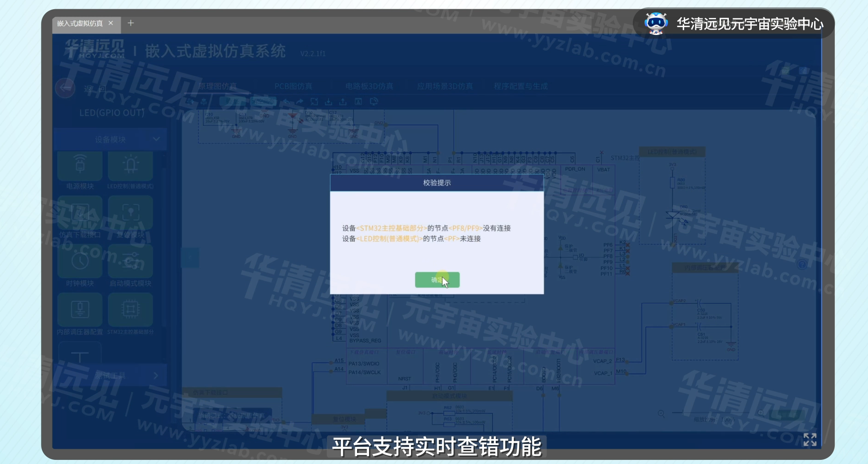Confirm the 校验提示 dialog with the green button
The width and height of the screenshot is (868, 464).
point(437,280)
